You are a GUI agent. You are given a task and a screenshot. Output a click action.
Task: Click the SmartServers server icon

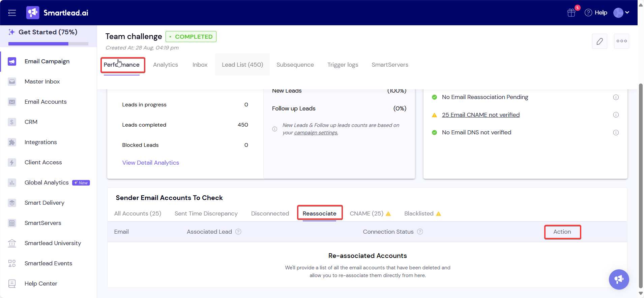click(x=12, y=223)
